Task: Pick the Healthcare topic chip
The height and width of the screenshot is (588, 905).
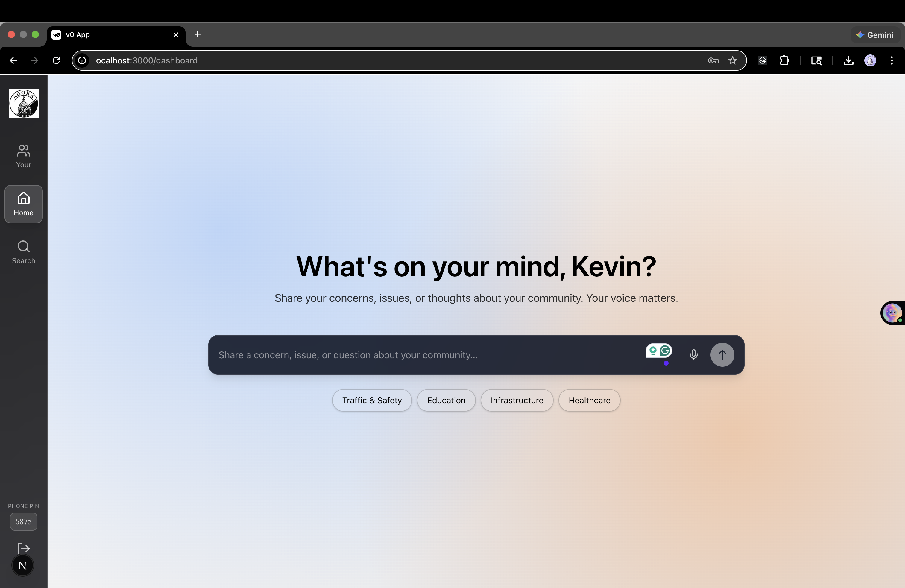Action: [589, 400]
